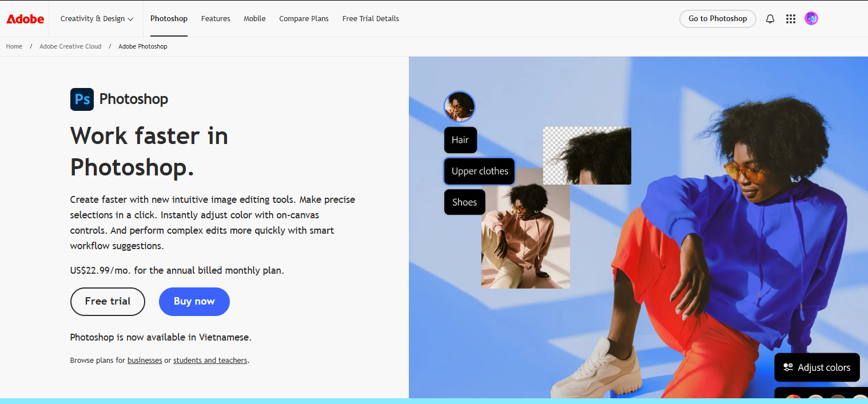
Task: Click the Adjust colors button
Action: pos(817,367)
